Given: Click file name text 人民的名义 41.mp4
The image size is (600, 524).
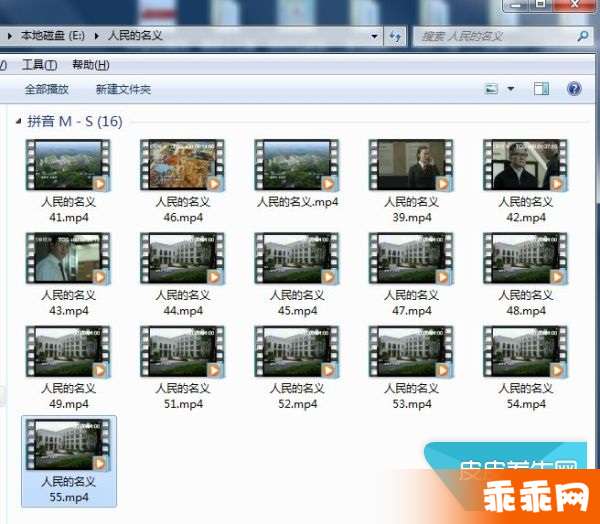Looking at the screenshot, I should pyautogui.click(x=68, y=209).
